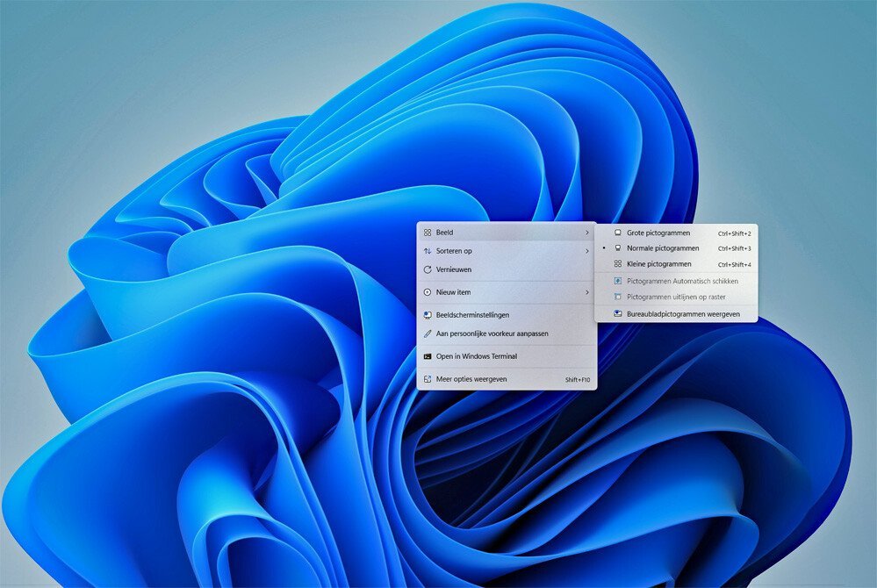Click the Pictogrammen uitlijnen op raster icon
The width and height of the screenshot is (877, 588).
pos(617,297)
